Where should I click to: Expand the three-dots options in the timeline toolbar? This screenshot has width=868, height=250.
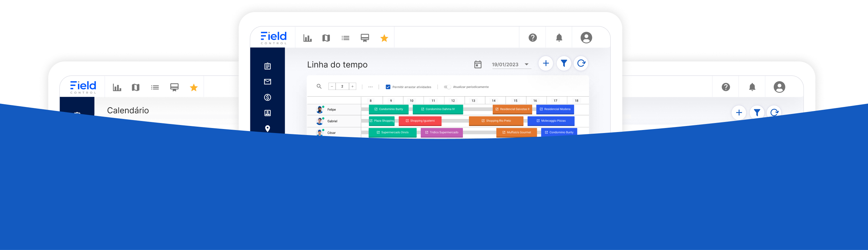[x=370, y=87]
